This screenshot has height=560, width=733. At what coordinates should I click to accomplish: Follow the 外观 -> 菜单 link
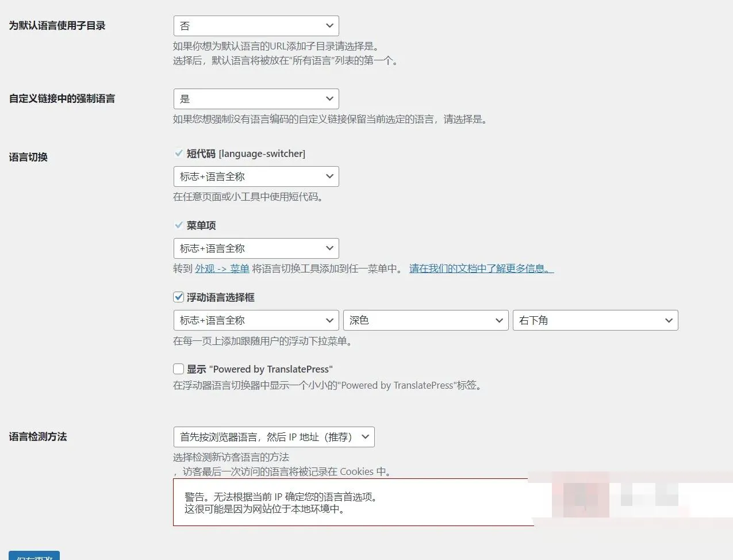tap(222, 269)
